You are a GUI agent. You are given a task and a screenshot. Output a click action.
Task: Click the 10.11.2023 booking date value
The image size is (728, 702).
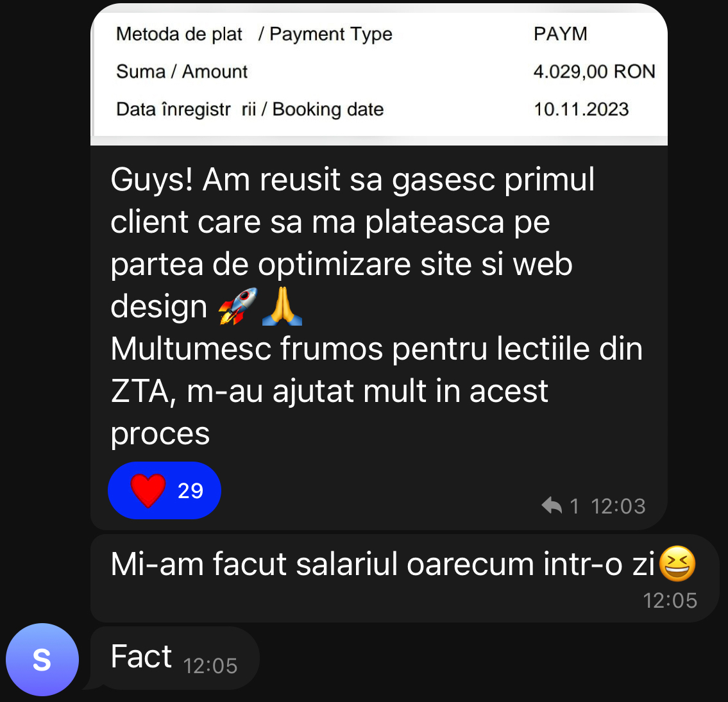point(581,110)
